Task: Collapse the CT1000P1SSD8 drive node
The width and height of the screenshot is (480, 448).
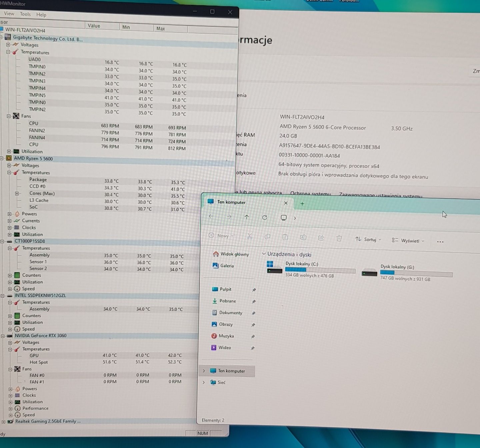Action: pos(3,241)
